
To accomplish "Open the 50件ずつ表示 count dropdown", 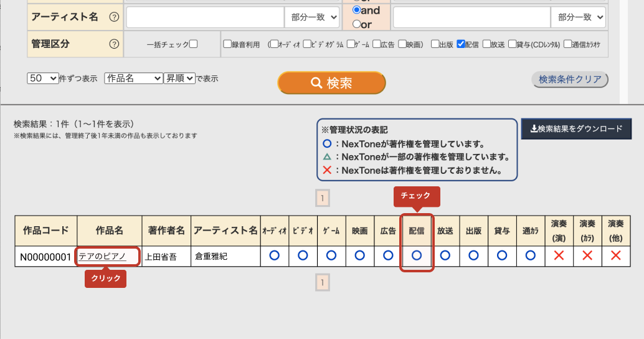I will pos(42,79).
